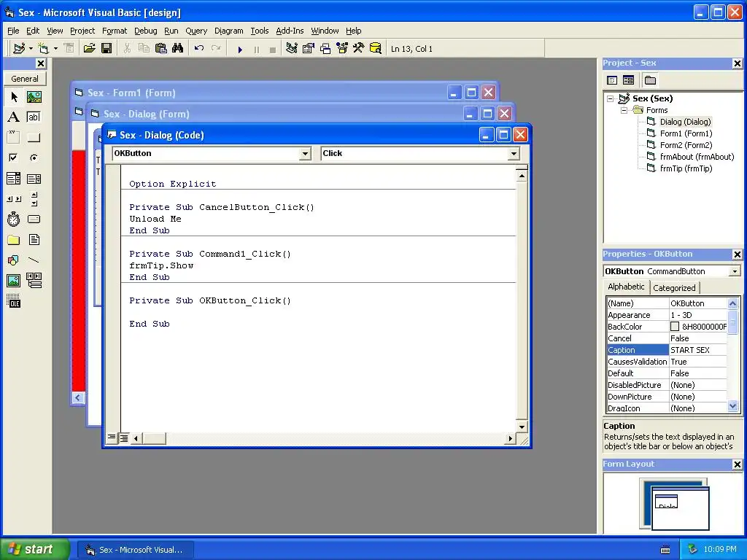Open the Debug menu
The height and width of the screenshot is (560, 747).
(145, 31)
